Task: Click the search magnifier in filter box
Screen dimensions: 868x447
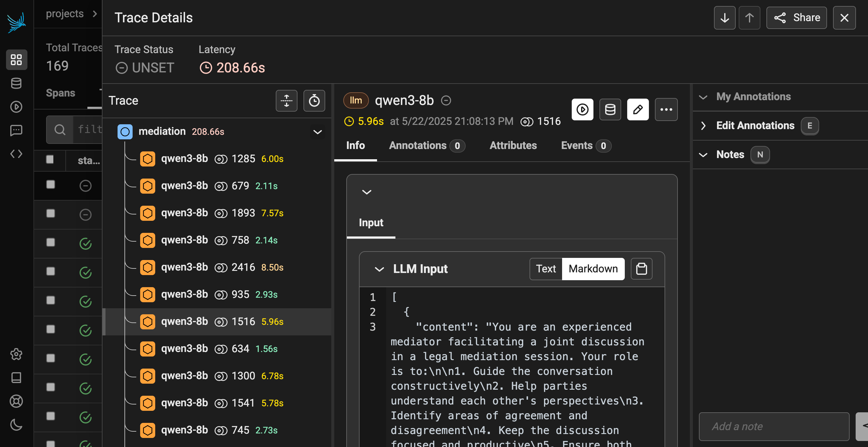Action: [60, 130]
